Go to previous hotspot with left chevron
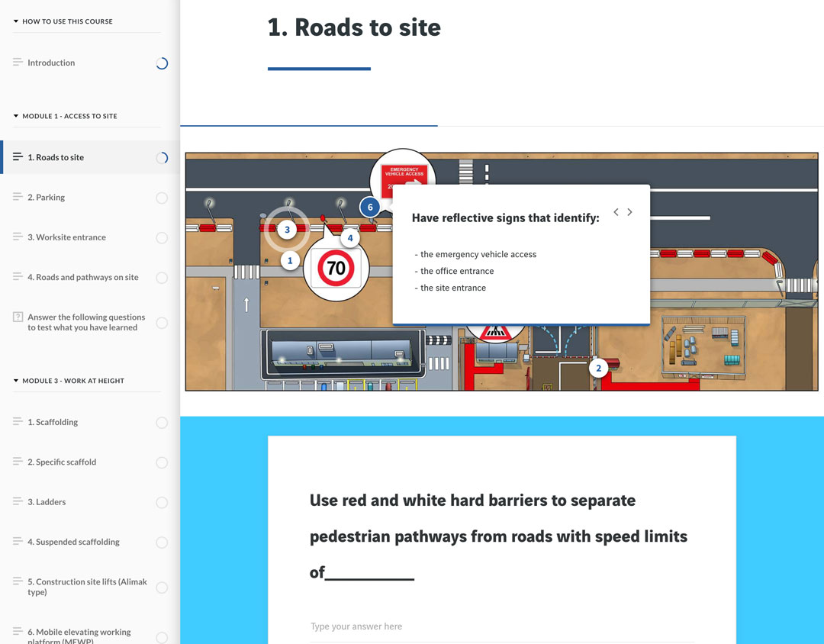Viewport: 824px width, 644px height. pos(616,212)
